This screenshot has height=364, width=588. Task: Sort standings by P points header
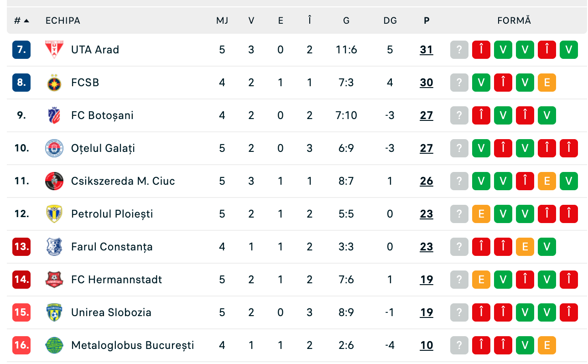pos(427,21)
